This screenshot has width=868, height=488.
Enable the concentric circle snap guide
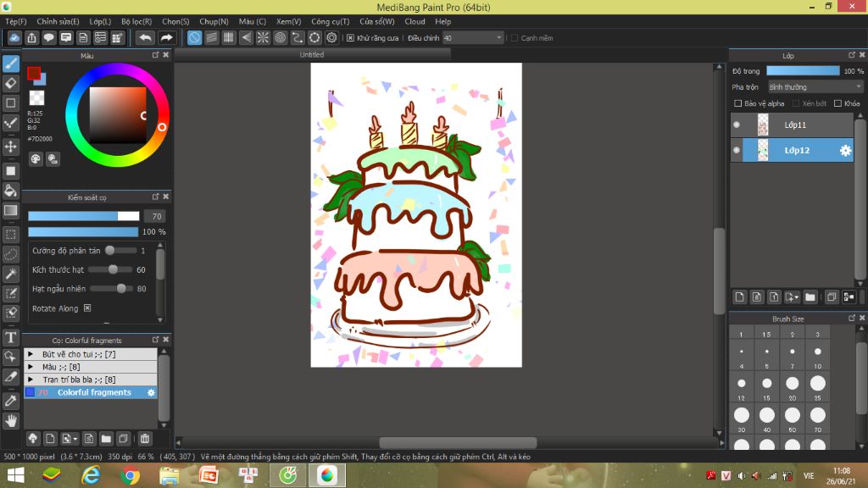pyautogui.click(x=280, y=37)
